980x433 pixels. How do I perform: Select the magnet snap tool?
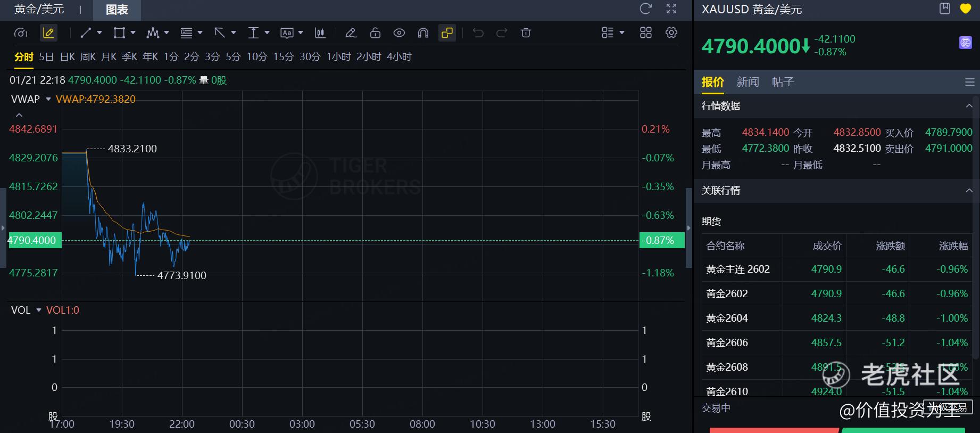pyautogui.click(x=423, y=33)
